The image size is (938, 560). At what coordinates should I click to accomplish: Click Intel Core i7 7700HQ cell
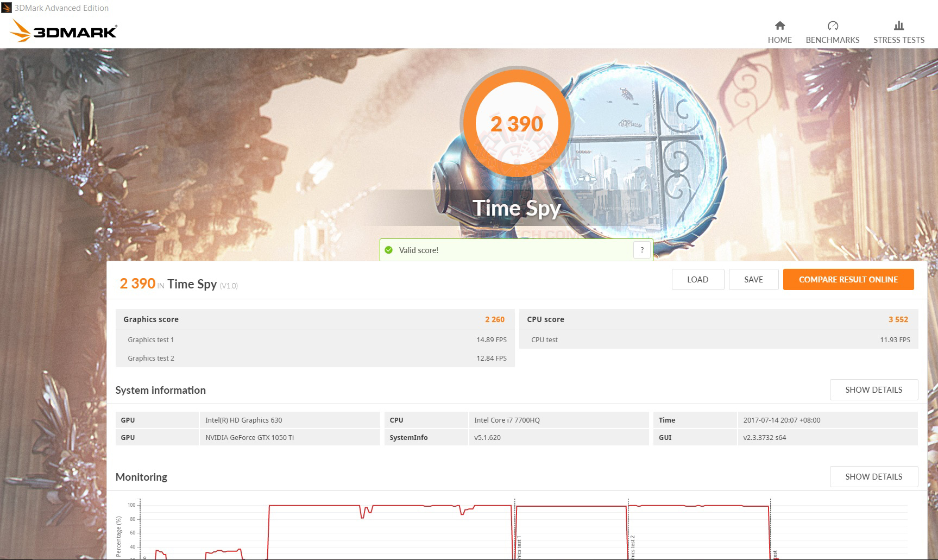point(558,420)
